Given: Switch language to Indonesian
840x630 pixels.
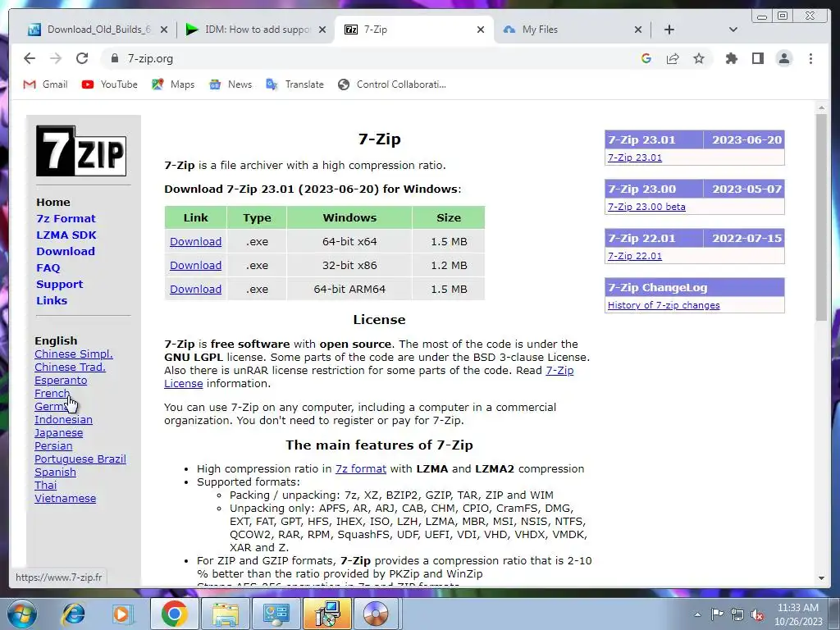Looking at the screenshot, I should (63, 419).
